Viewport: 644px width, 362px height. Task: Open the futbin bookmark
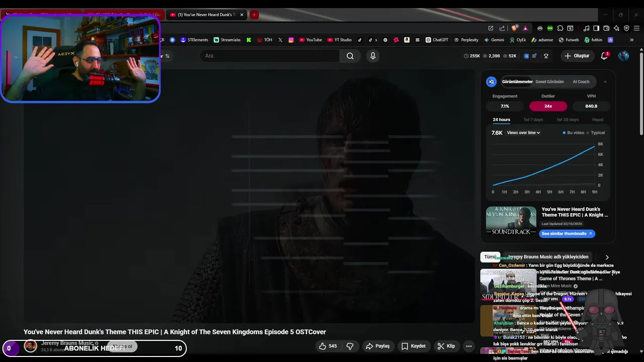pos(593,40)
